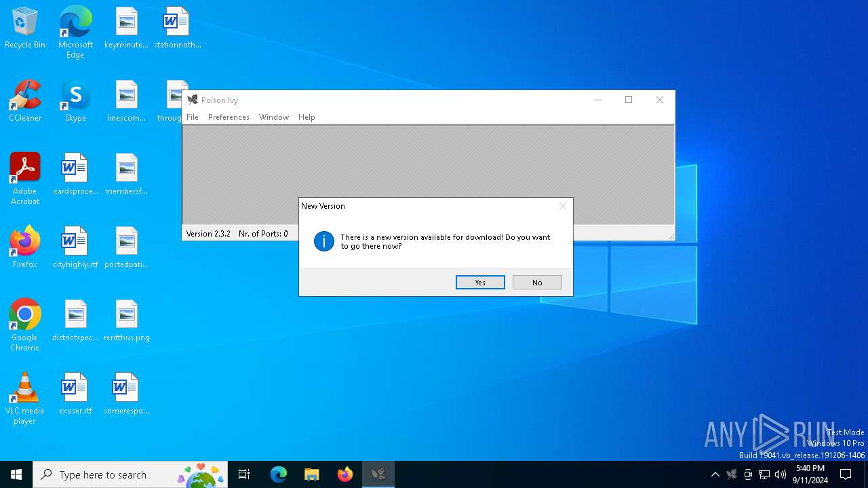This screenshot has width=868, height=488.
Task: Open the File menu in Poison Ivy
Action: (x=193, y=117)
